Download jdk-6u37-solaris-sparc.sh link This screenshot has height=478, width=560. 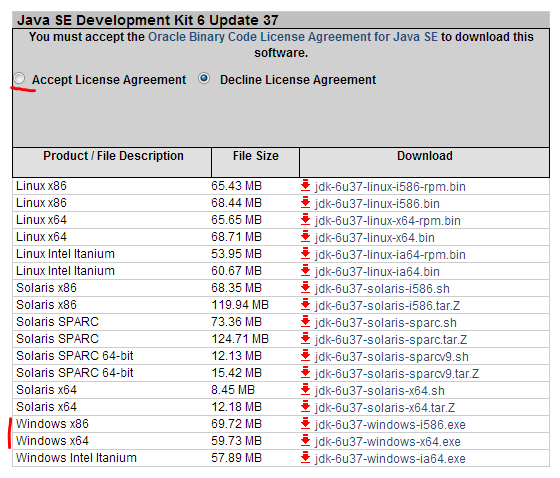click(386, 323)
